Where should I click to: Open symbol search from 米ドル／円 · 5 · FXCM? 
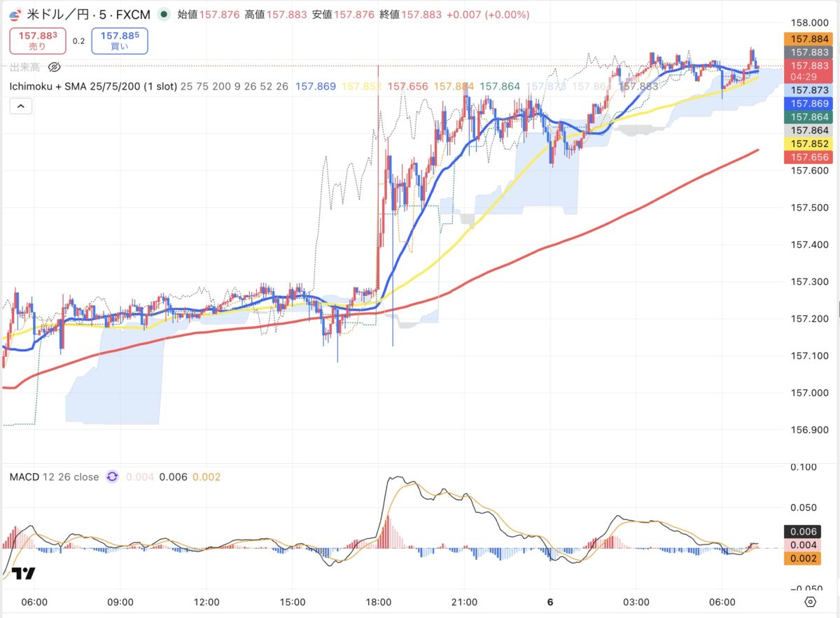tap(89, 13)
